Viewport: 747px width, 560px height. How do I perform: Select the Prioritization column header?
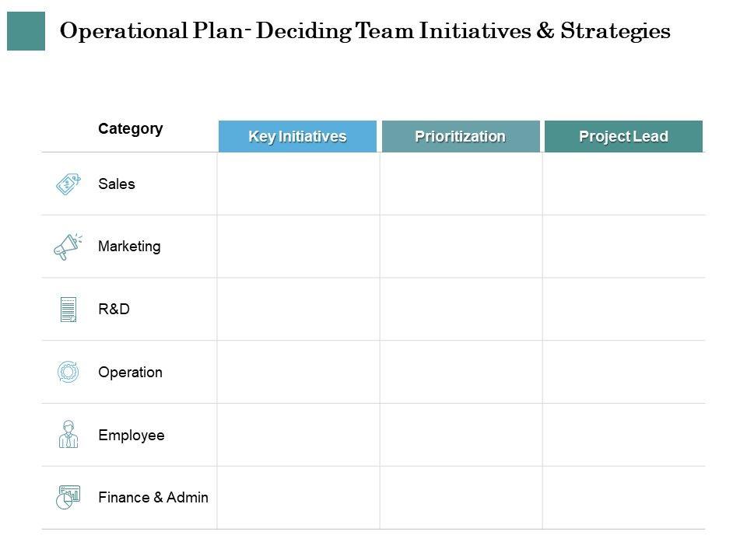pos(460,137)
